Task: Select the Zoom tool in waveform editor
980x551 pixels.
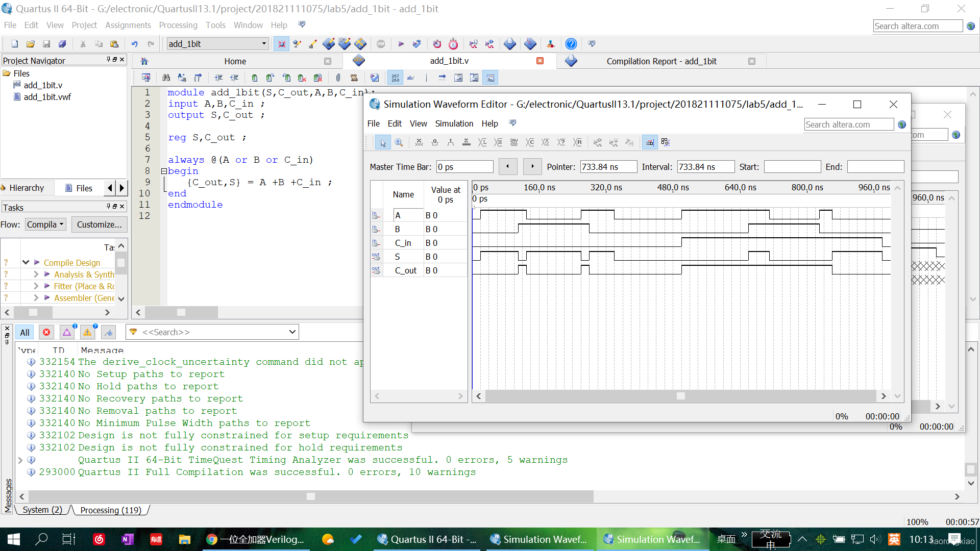Action: tap(399, 142)
